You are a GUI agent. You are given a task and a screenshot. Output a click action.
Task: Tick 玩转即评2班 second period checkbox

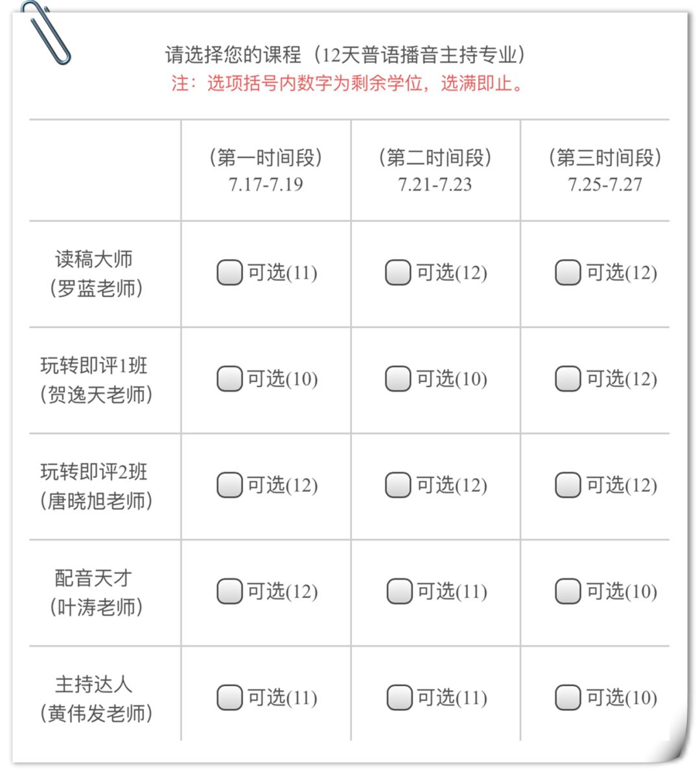(x=398, y=485)
